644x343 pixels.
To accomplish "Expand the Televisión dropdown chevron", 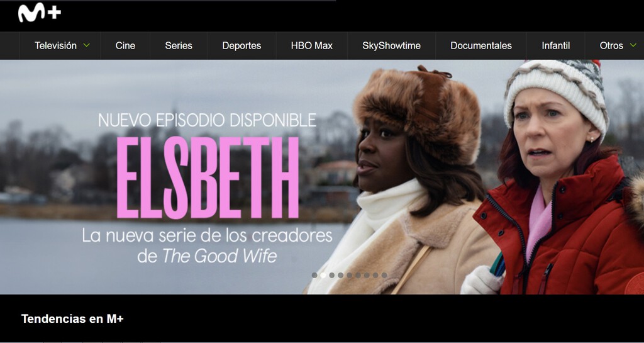I will (87, 45).
